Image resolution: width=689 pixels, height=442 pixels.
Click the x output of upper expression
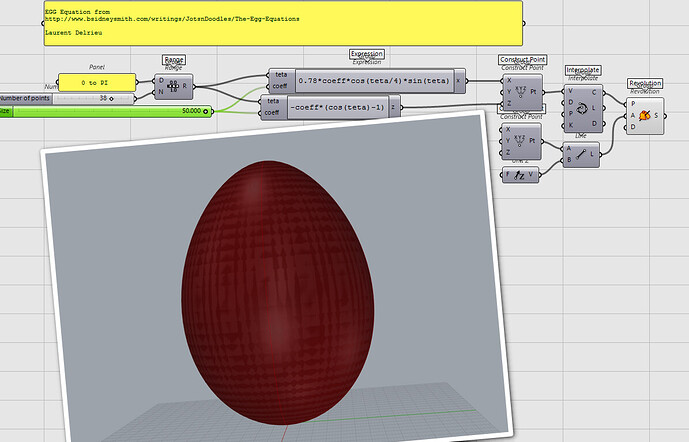click(x=458, y=81)
